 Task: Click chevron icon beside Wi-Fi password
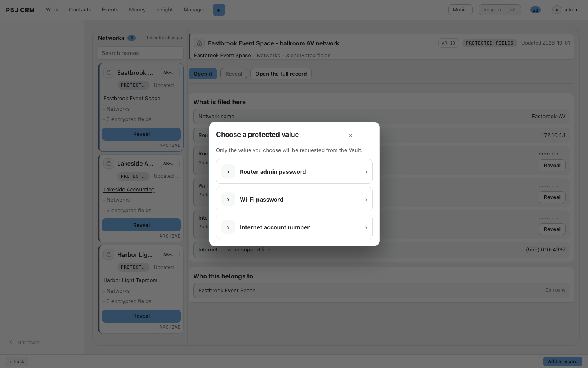228,200
